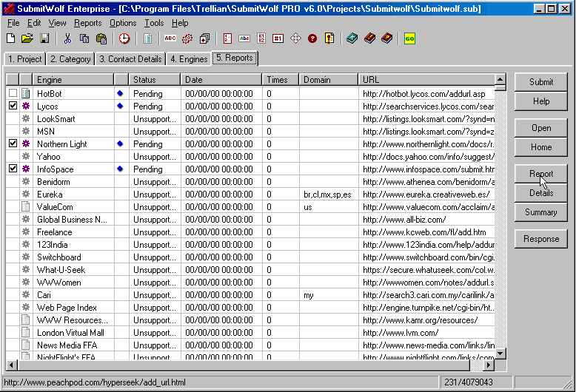Click the red gear cluster icon

187,38
